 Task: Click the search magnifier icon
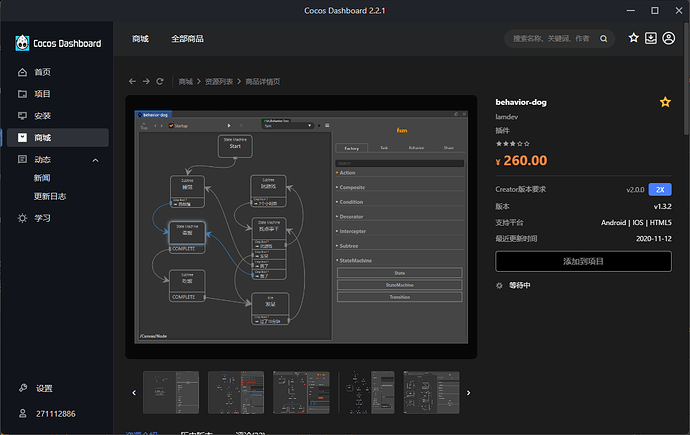pyautogui.click(x=604, y=39)
